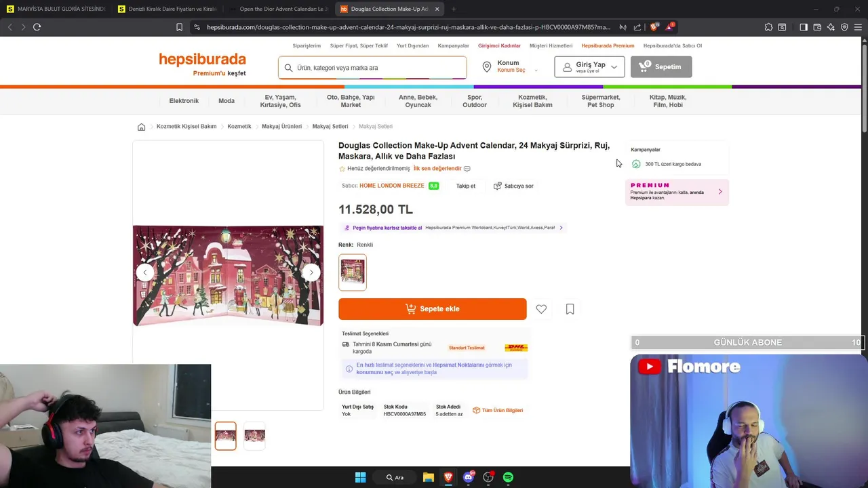Open Spotify from the taskbar
Viewport: 868px width, 488px height.
point(508,477)
